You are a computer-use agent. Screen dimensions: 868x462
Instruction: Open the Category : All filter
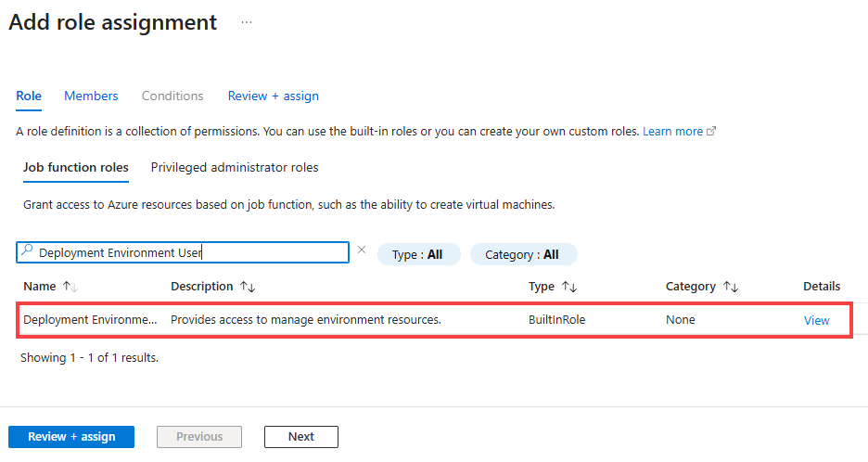tap(523, 254)
